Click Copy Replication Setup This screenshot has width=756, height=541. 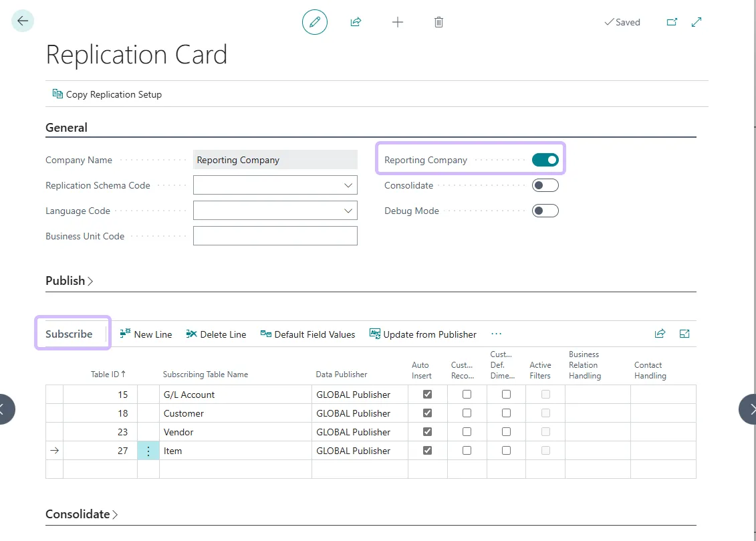tap(107, 94)
